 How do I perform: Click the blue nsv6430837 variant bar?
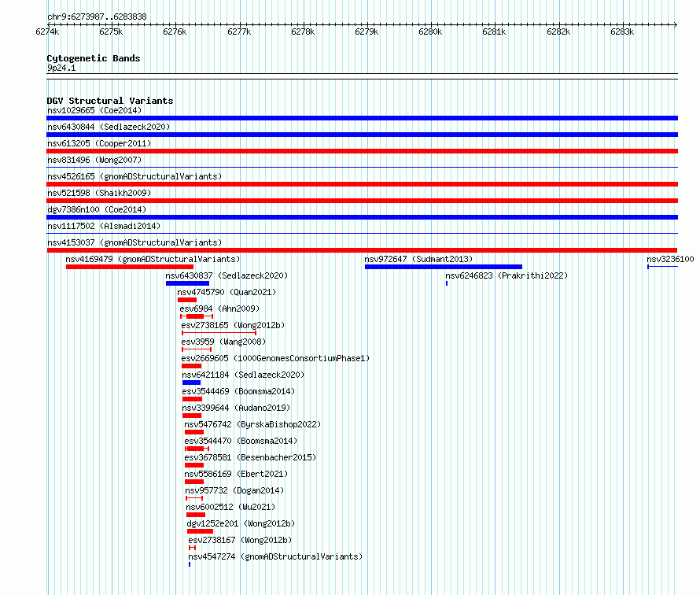187,283
